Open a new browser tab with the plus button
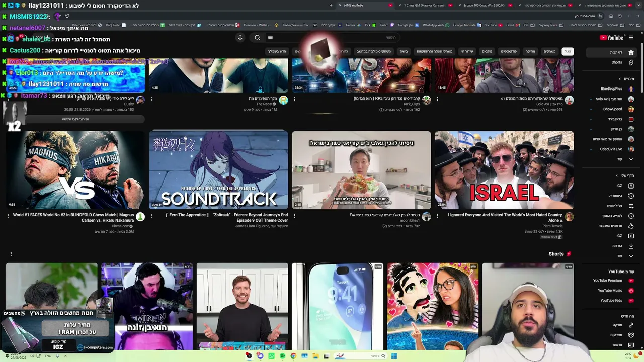Screen dimensions: 644x362 (331, 5)
